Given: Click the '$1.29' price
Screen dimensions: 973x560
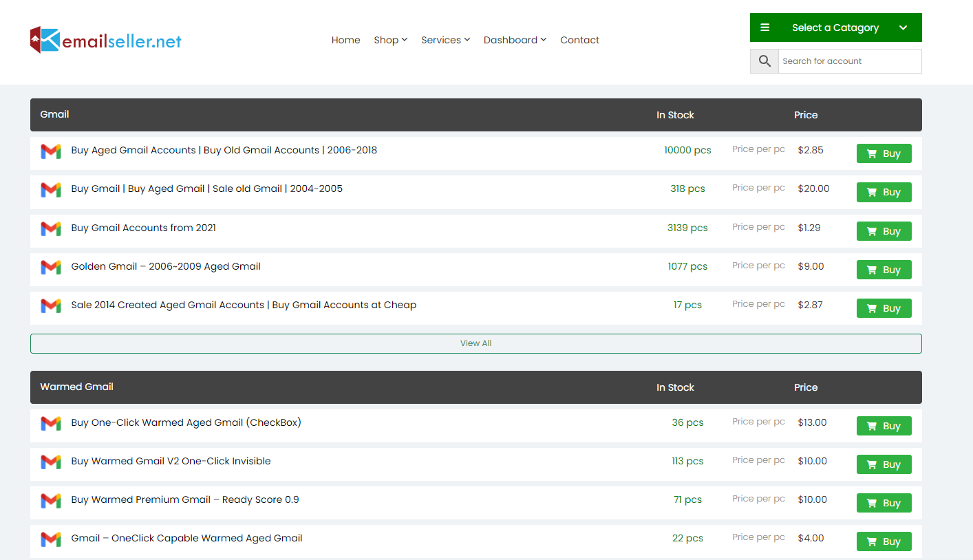Looking at the screenshot, I should click(x=809, y=228).
